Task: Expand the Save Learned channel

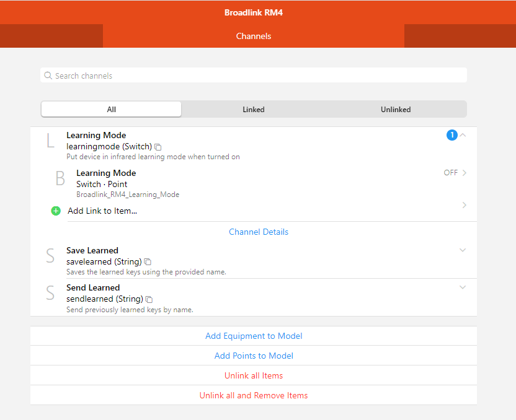Action: tap(462, 250)
